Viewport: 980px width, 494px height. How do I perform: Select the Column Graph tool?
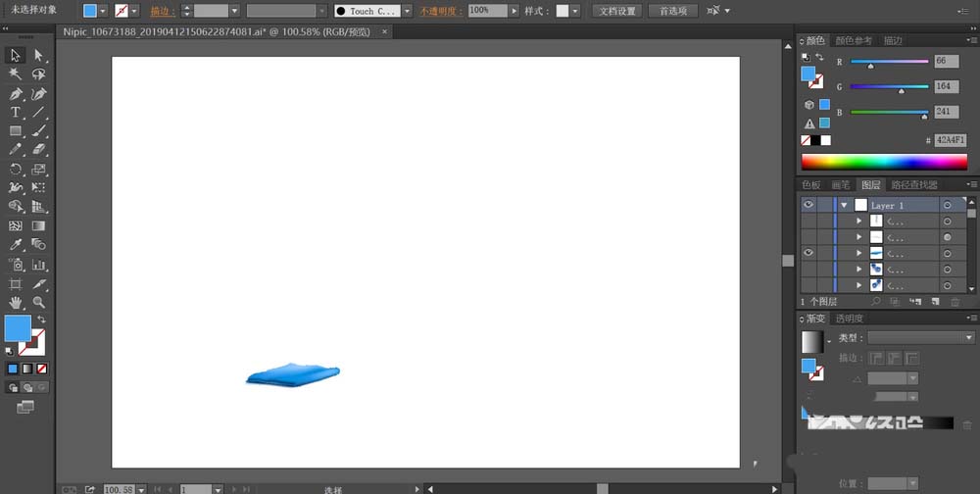[x=39, y=265]
